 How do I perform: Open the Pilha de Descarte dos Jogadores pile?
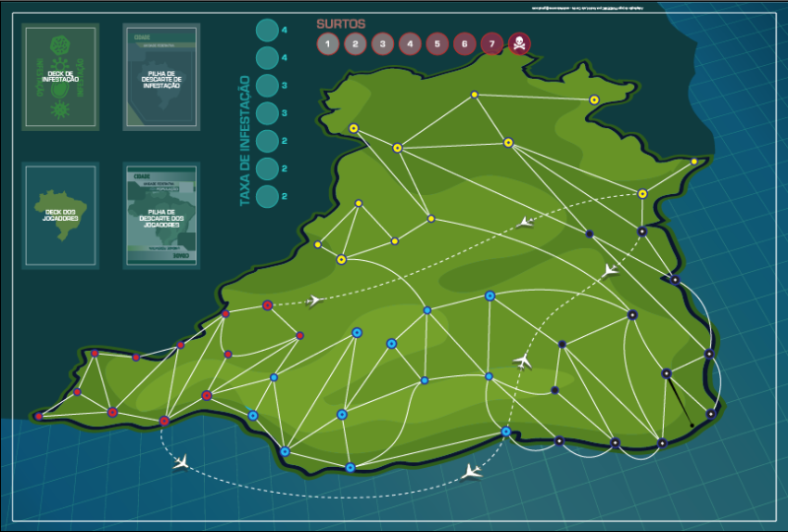point(162,216)
